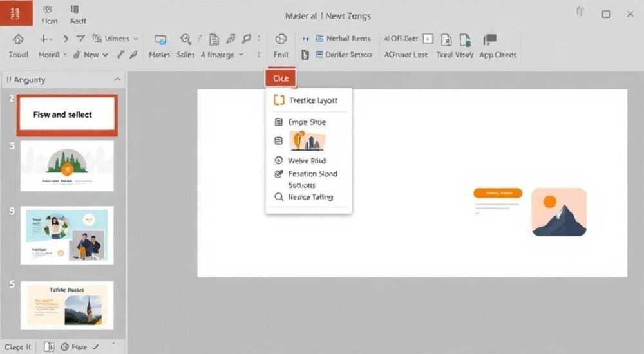Click the right chevron icon beside the plus
The height and width of the screenshot is (354, 644).
(65, 39)
